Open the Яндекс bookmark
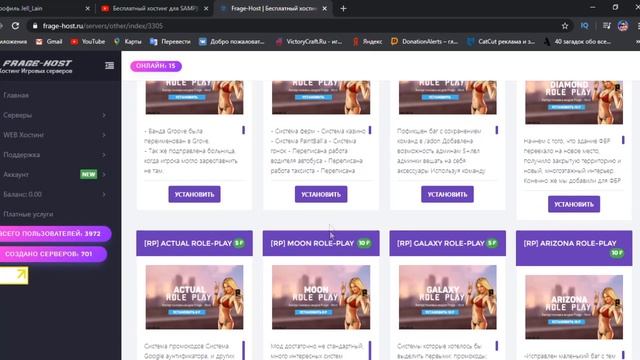Screen dimensions: 640x360 367,42
